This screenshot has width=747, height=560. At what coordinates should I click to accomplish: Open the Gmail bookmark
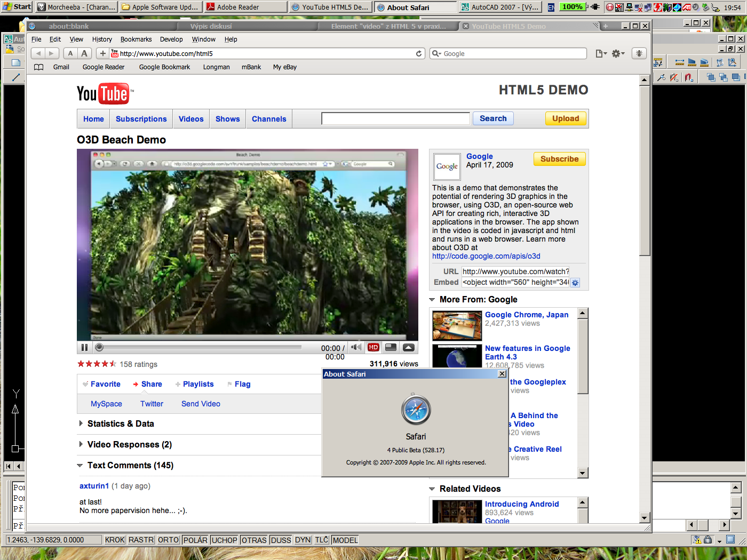(61, 67)
